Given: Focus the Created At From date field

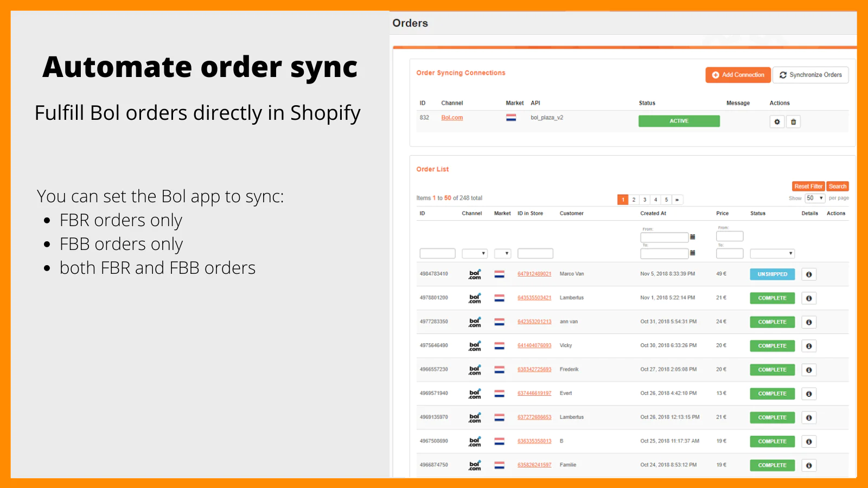Looking at the screenshot, I should [665, 237].
